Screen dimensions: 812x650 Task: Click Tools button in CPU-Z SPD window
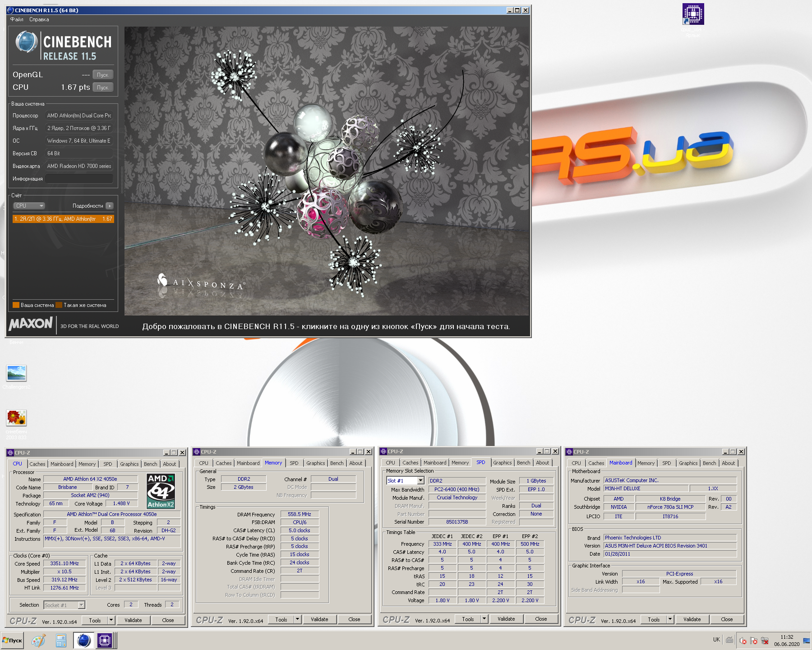coord(468,619)
